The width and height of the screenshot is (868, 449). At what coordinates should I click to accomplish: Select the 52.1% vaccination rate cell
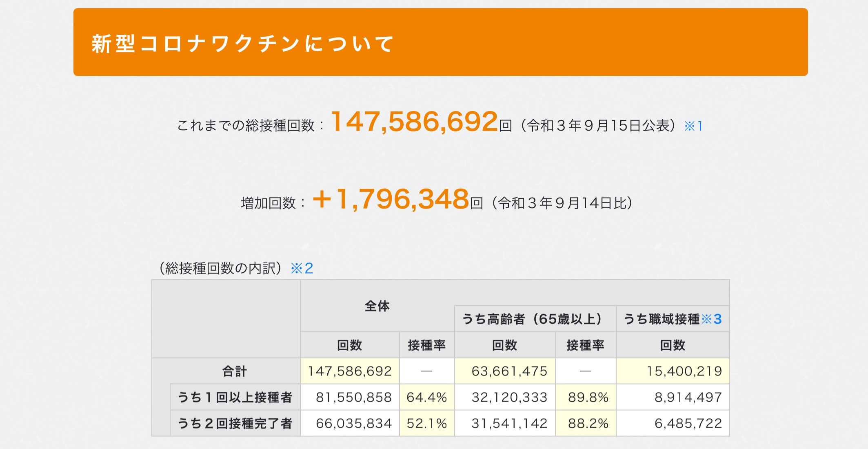[x=427, y=423]
